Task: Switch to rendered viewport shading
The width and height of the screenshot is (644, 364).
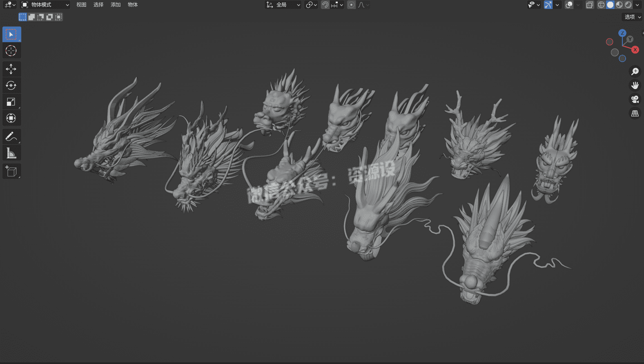Action: [x=628, y=5]
